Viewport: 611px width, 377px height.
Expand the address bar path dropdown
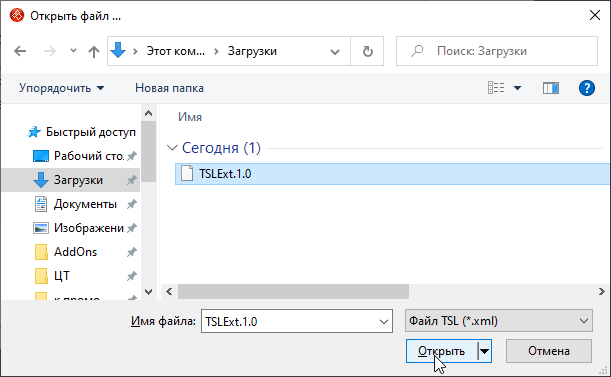click(x=334, y=51)
